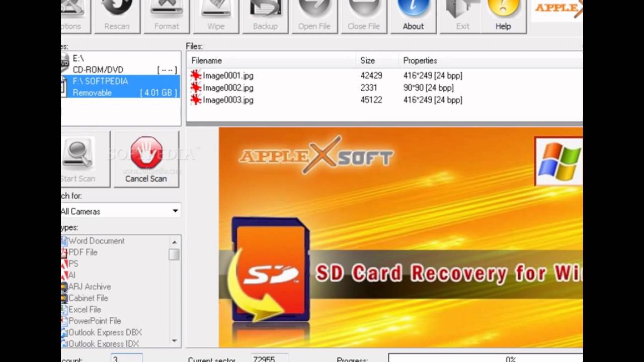Click the count field showing 3
This screenshot has height=362, width=644.
(127, 358)
